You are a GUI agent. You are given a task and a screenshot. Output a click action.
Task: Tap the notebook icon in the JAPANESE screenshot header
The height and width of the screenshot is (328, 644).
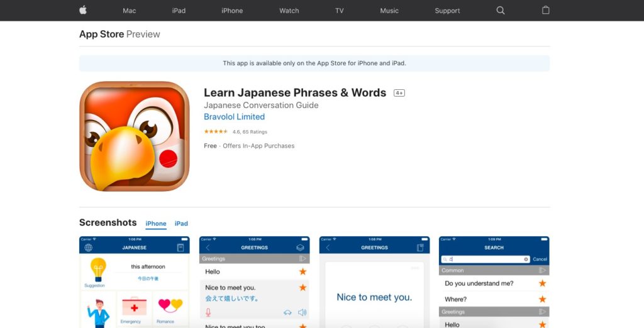coord(180,248)
